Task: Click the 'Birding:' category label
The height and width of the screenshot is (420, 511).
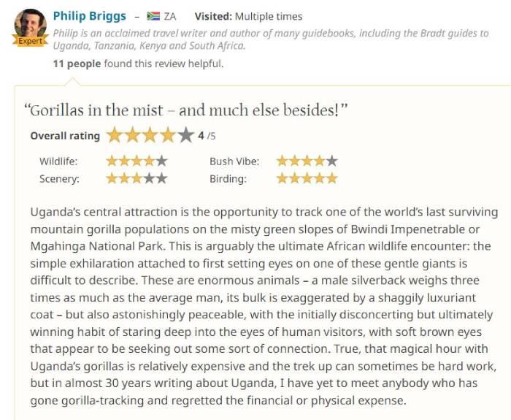Action: pos(228,179)
